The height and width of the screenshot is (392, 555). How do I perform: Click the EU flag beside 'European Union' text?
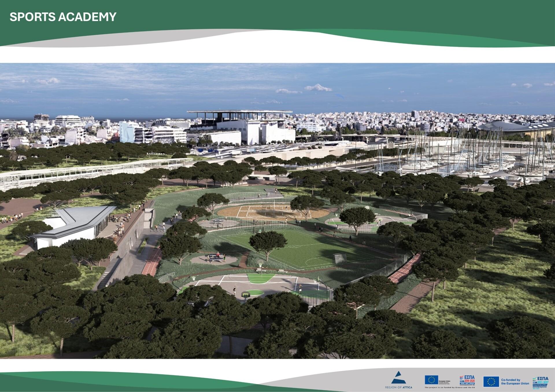431,380
